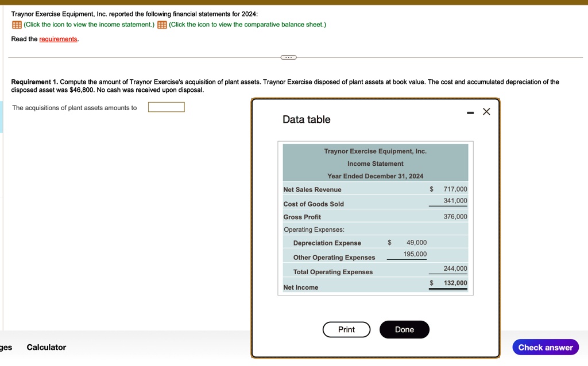
Task: Click the acquisitions of plant assets input field
Action: coord(166,107)
